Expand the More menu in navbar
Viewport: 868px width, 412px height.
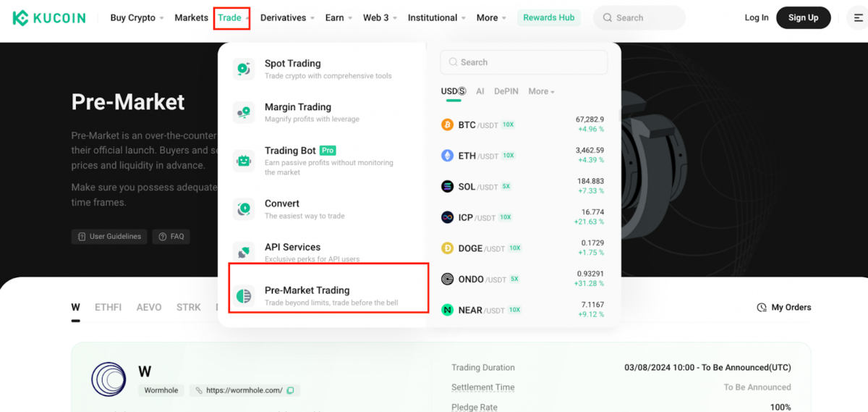click(x=491, y=17)
